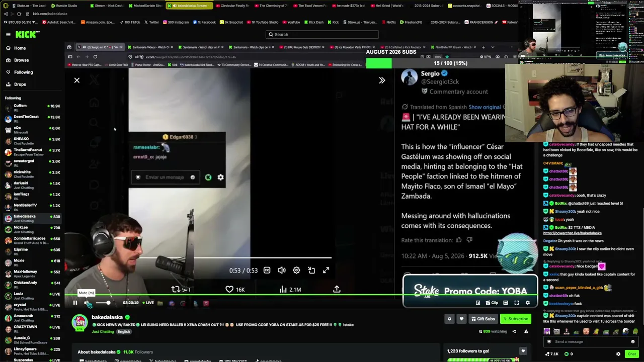Open xQc channel from Following list
Image resolution: width=644 pixels, height=362 pixels.
click(32, 130)
